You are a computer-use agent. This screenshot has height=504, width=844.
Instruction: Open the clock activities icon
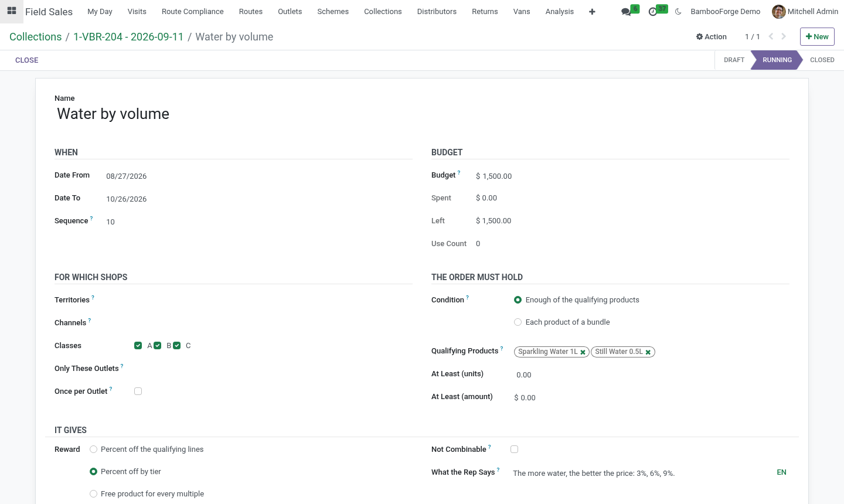(x=653, y=12)
